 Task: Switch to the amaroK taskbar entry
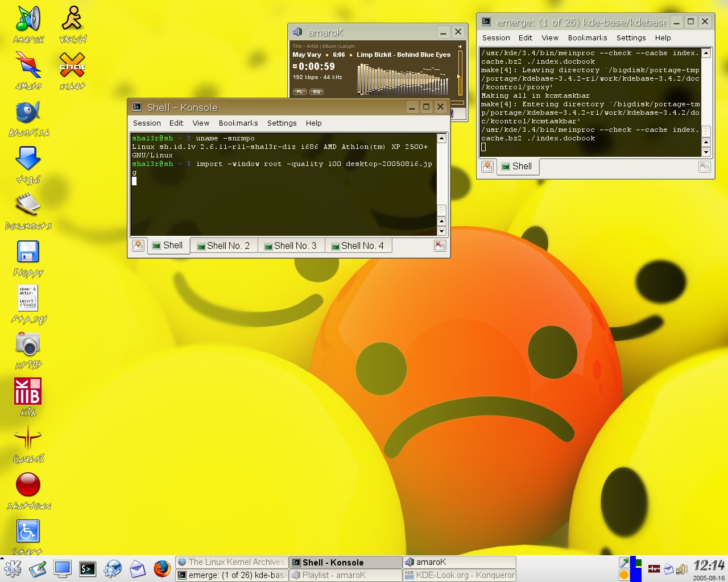coord(459,562)
